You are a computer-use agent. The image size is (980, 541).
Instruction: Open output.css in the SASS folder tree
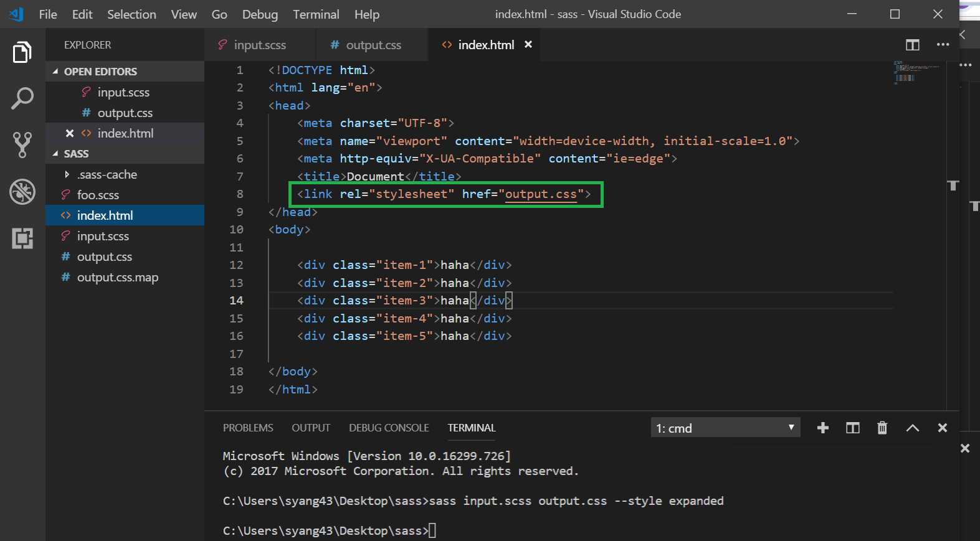(125, 256)
